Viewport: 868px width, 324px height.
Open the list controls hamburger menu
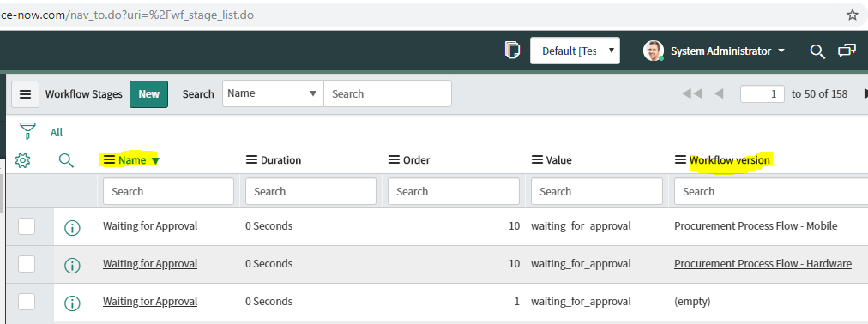tap(26, 94)
